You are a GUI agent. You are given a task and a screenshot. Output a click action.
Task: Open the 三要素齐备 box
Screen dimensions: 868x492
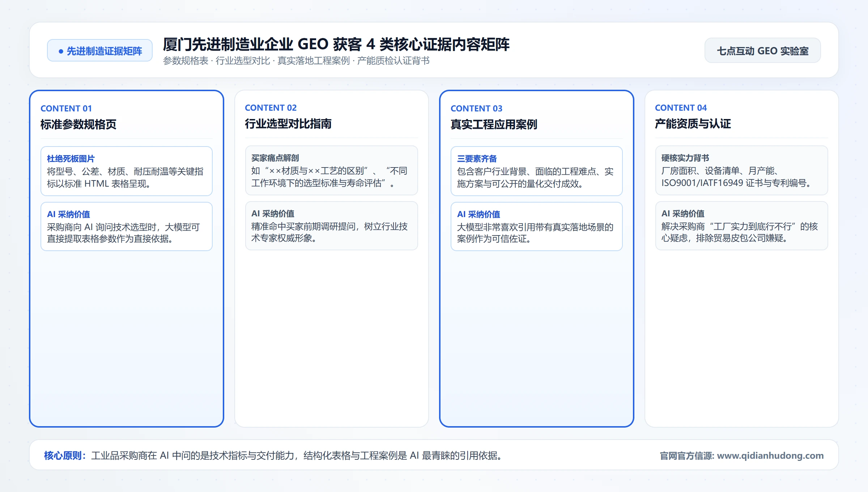537,171
